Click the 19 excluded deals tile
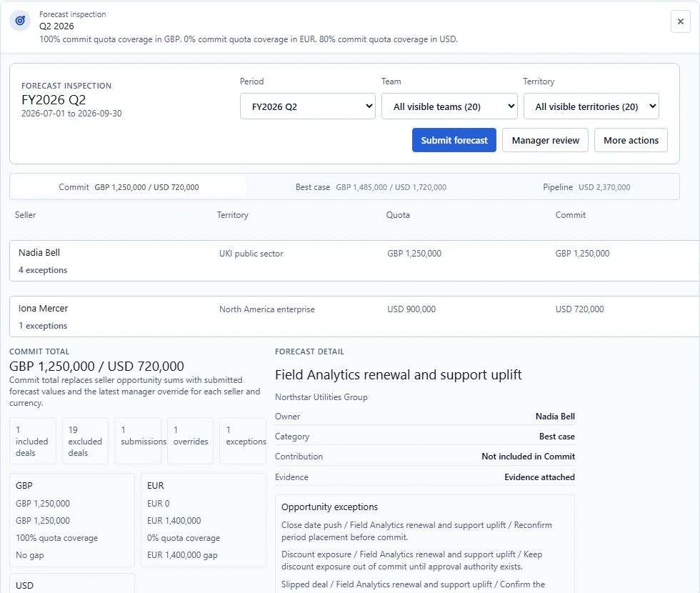This screenshot has width=700, height=593. coord(85,441)
